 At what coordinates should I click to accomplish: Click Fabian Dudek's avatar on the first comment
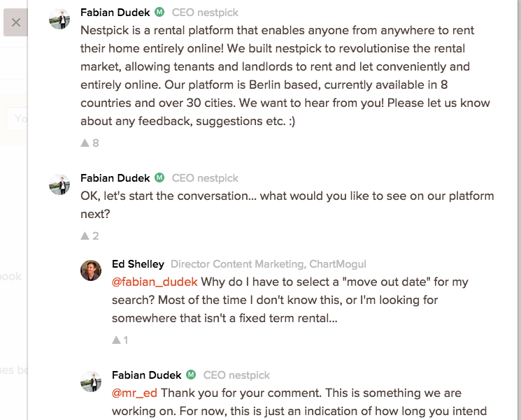point(59,19)
